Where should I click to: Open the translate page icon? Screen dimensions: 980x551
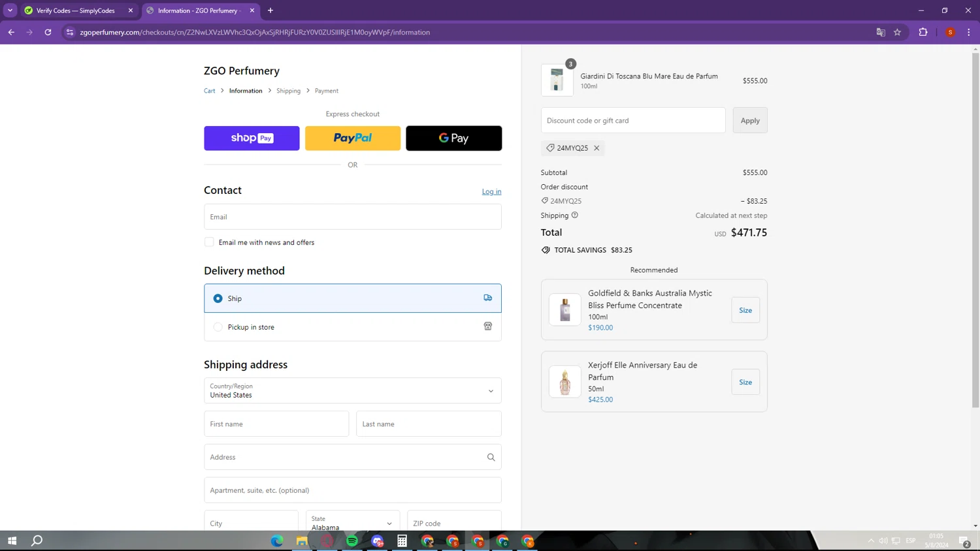point(881,32)
